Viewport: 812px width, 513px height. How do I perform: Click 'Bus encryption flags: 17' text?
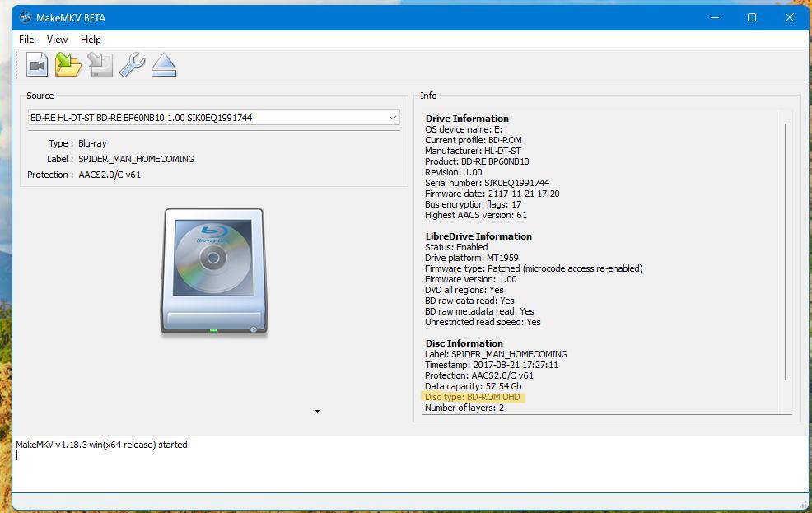(x=473, y=204)
